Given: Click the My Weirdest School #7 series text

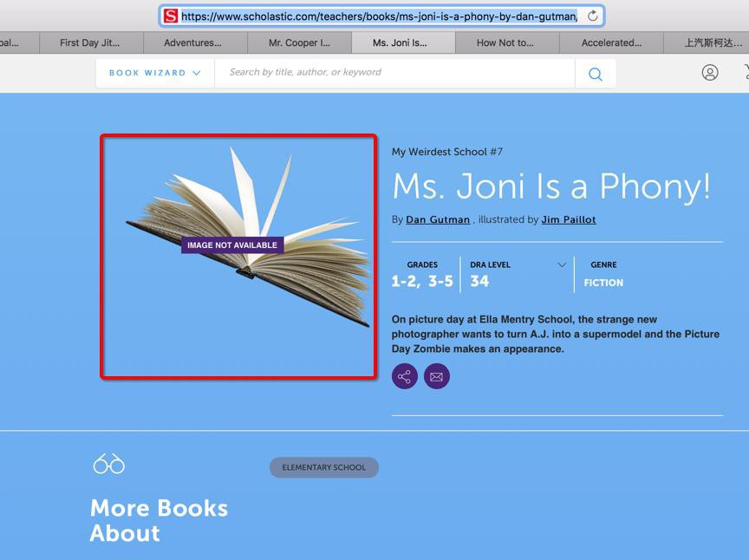Looking at the screenshot, I should tap(447, 152).
